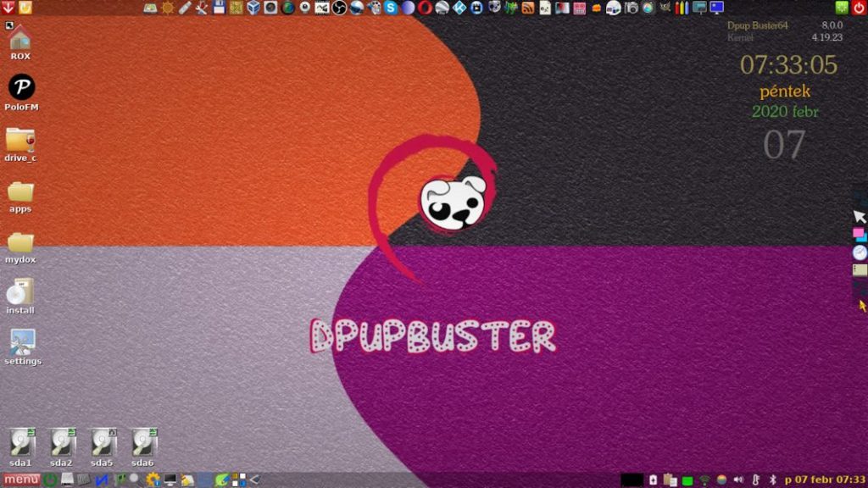Open the drive_c folder
This screenshot has height=488, width=868.
pyautogui.click(x=20, y=140)
